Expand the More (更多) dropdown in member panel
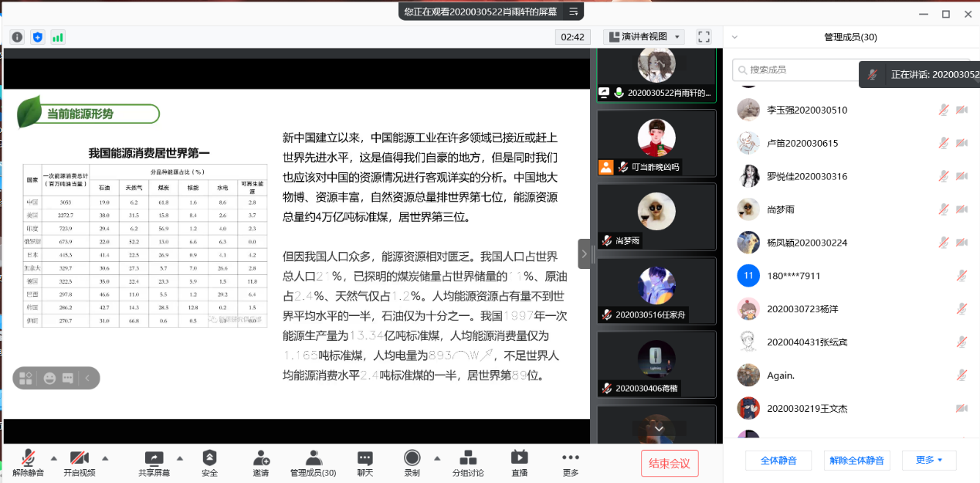The image size is (980, 483). pos(929,461)
